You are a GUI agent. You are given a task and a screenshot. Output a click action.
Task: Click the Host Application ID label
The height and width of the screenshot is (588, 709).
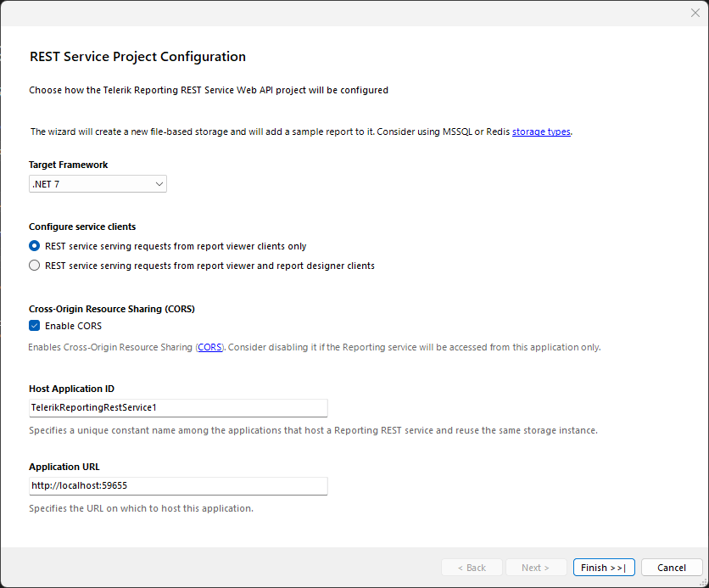[x=71, y=389]
